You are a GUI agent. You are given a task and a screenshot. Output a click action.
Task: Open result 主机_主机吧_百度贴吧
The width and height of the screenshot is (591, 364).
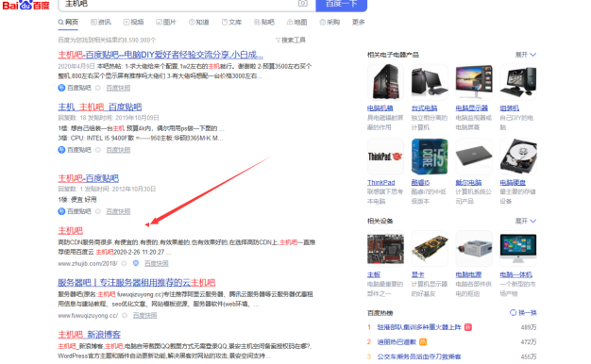coord(99,107)
